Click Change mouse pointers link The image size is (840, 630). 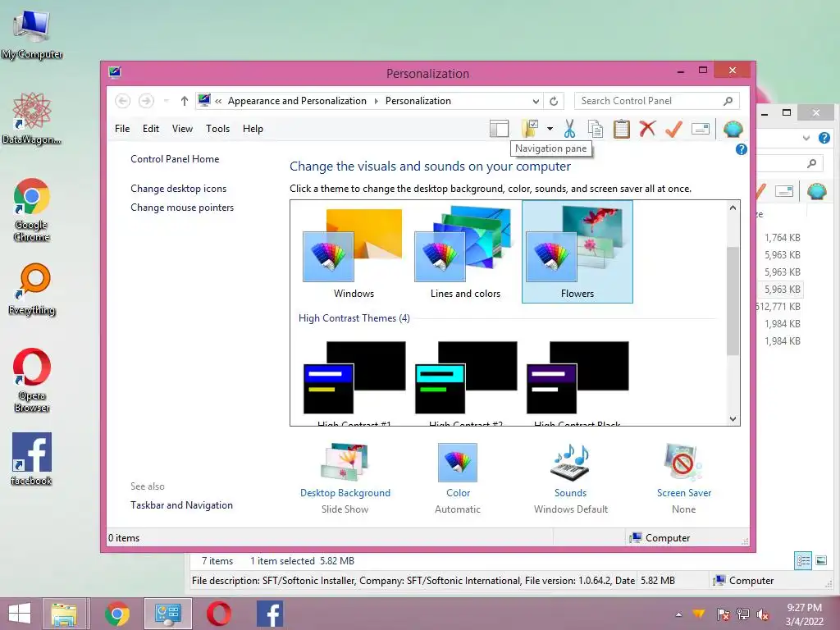pyautogui.click(x=182, y=208)
